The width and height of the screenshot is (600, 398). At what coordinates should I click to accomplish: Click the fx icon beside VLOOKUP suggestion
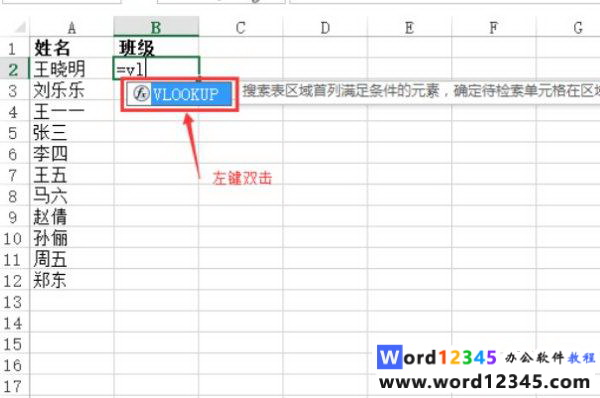coord(141,94)
